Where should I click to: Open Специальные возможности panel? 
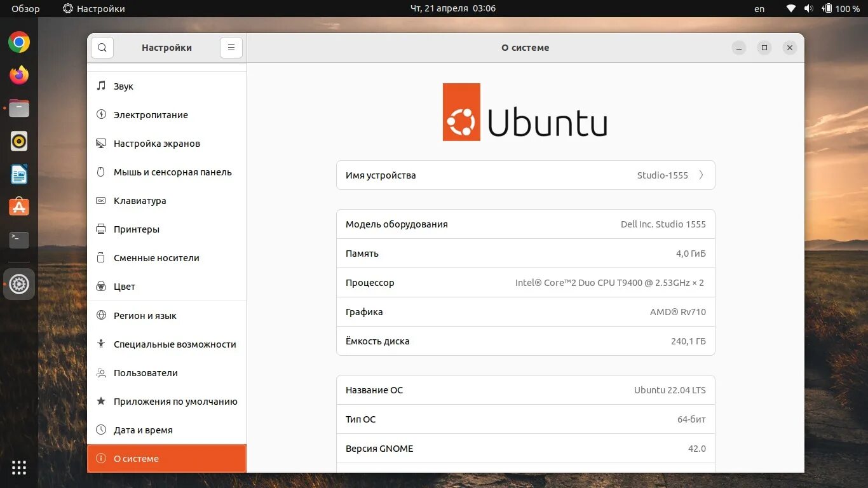(x=166, y=344)
